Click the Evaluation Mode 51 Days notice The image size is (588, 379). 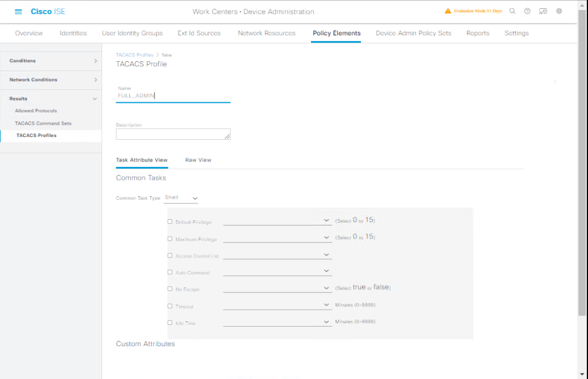pyautogui.click(x=478, y=11)
